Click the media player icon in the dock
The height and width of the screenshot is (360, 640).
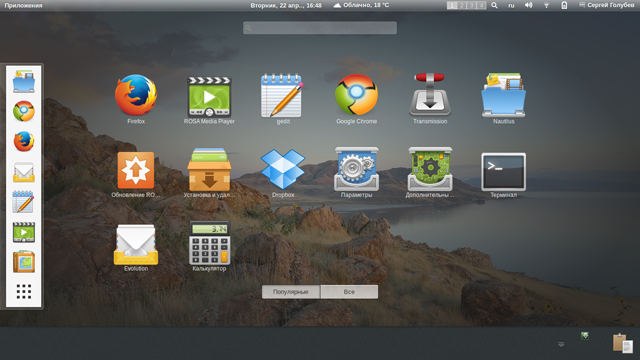click(24, 232)
